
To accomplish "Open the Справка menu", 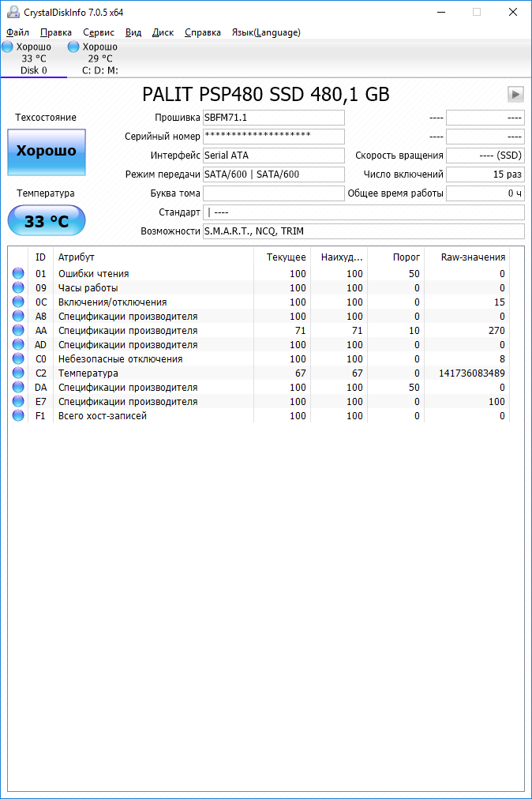I will click(203, 32).
